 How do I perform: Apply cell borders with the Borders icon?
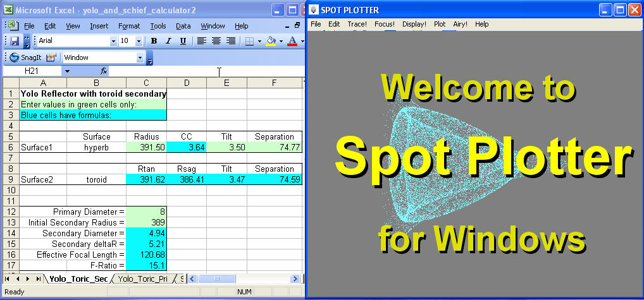(x=249, y=41)
